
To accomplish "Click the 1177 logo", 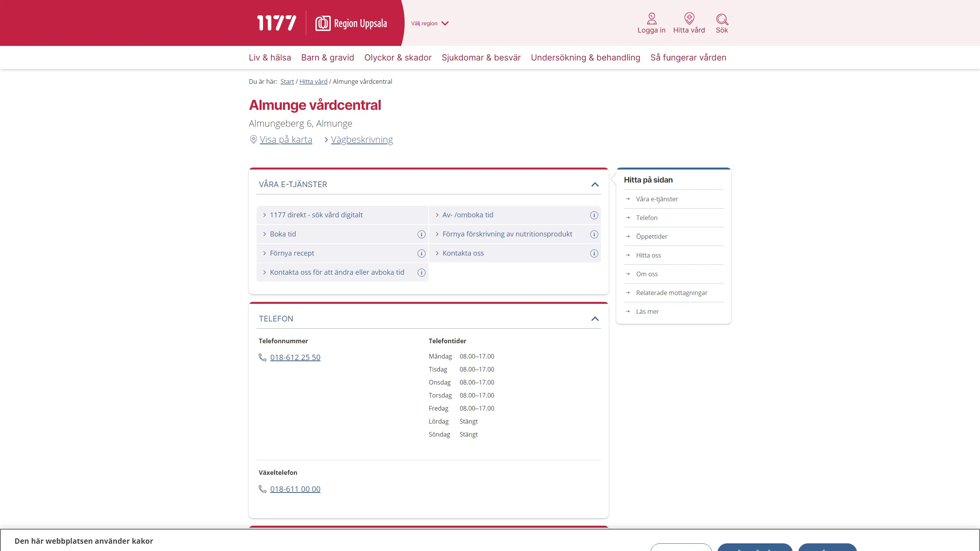I will pos(276,23).
